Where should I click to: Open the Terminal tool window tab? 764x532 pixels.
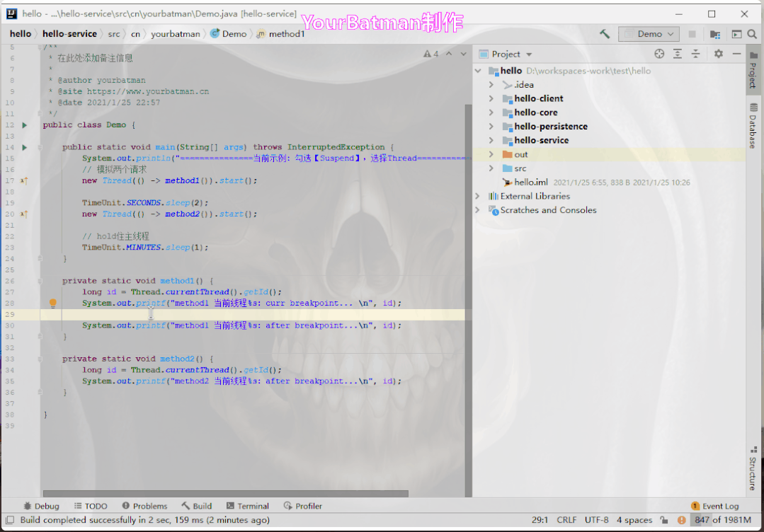click(247, 506)
